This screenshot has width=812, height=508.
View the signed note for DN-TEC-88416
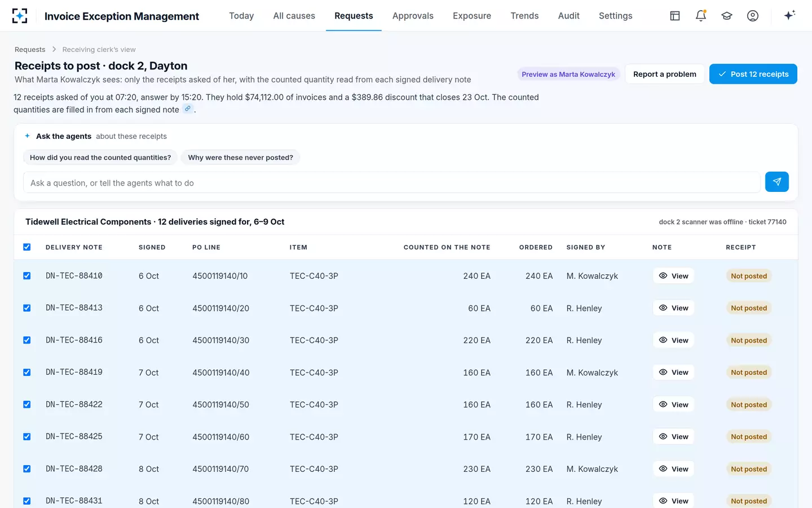(x=674, y=340)
